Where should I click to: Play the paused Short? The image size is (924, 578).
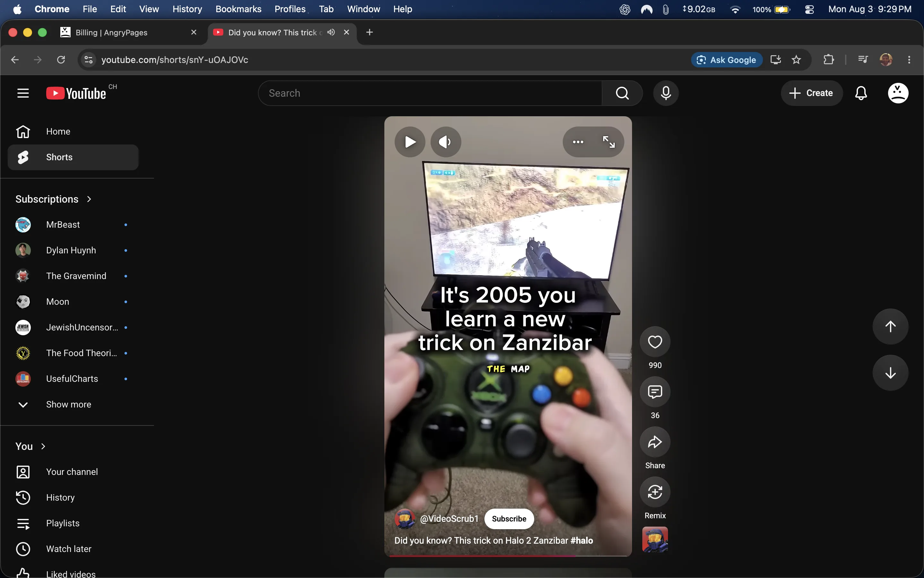click(410, 142)
